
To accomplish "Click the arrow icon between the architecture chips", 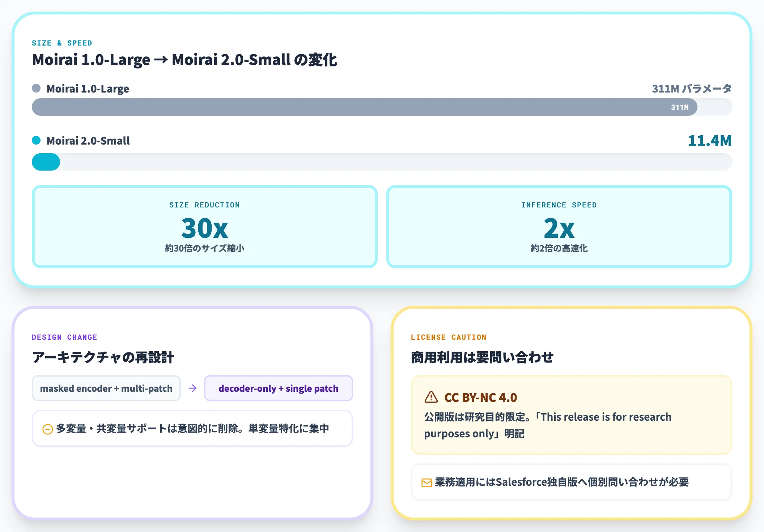I will pyautogui.click(x=192, y=388).
